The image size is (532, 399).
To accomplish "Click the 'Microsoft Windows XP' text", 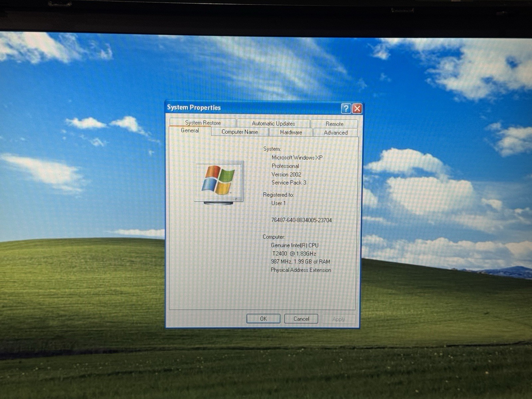I will pos(297,158).
